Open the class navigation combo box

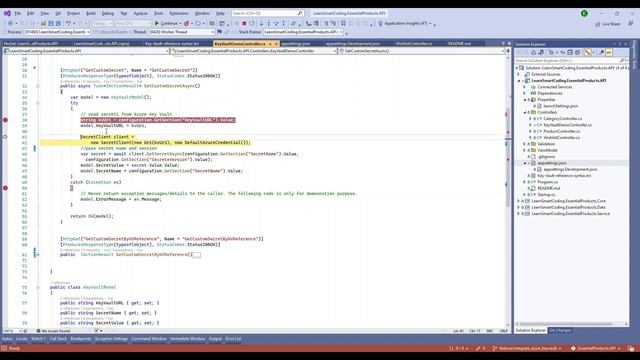coord(253,51)
